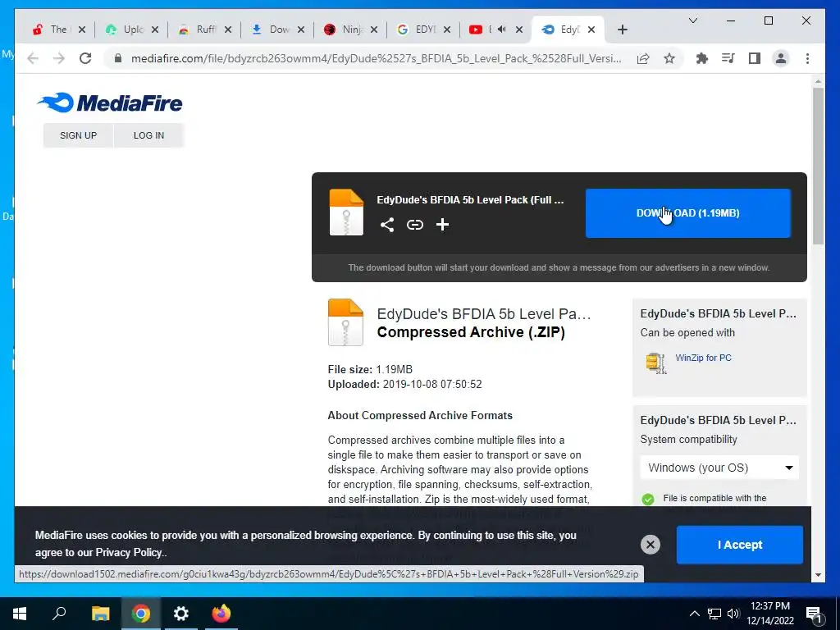The height and width of the screenshot is (630, 840).
Task: Open the System compatibility OS dropdown
Action: pos(719,468)
